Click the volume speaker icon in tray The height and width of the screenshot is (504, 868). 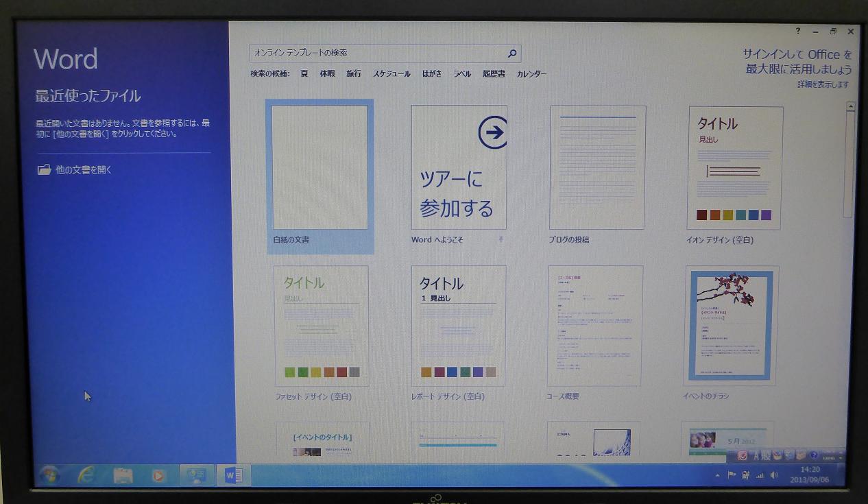point(774,475)
